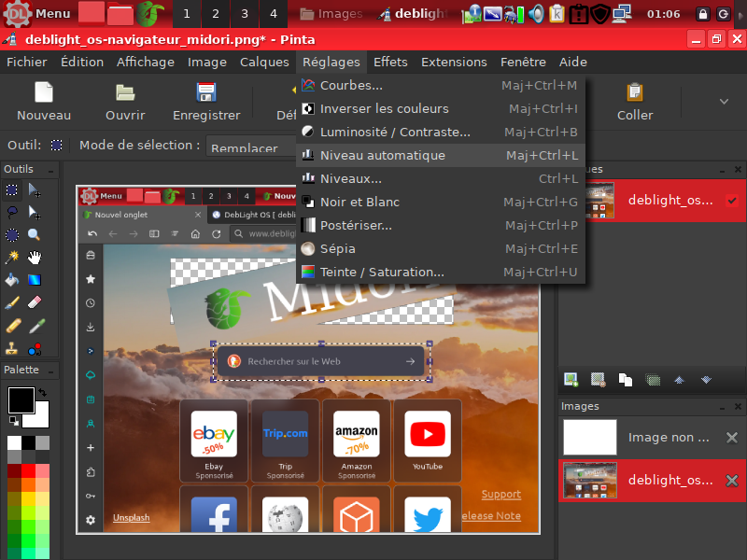Select the Eraser tool
The height and width of the screenshot is (560, 747).
click(35, 302)
